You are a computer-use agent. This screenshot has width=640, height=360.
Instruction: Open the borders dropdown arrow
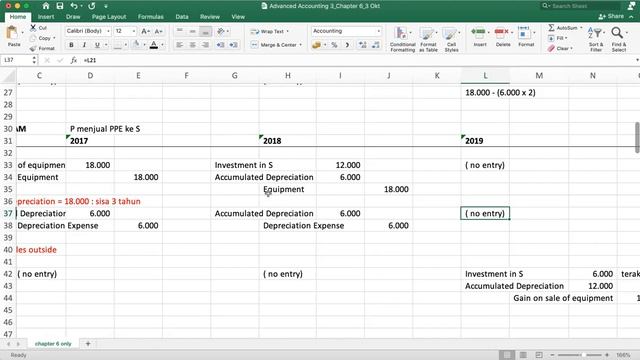tap(125, 45)
